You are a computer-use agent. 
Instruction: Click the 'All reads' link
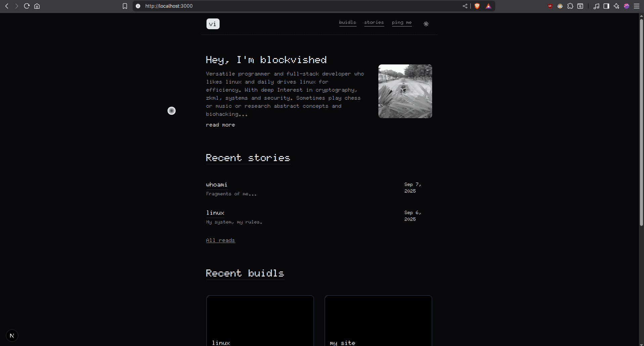coord(220,240)
